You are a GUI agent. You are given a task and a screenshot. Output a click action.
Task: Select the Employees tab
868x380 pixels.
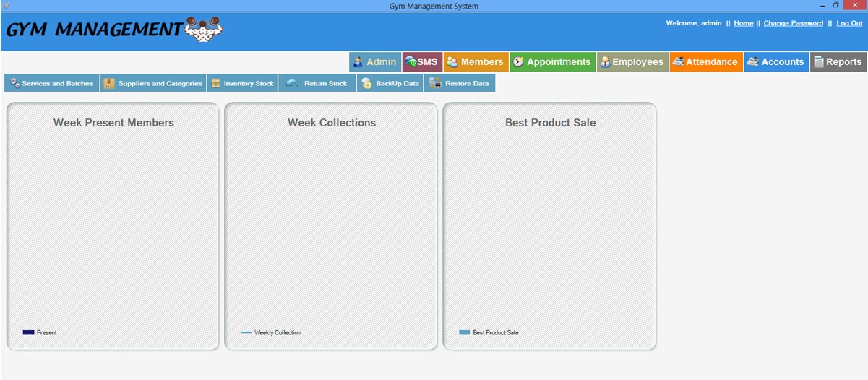(632, 62)
